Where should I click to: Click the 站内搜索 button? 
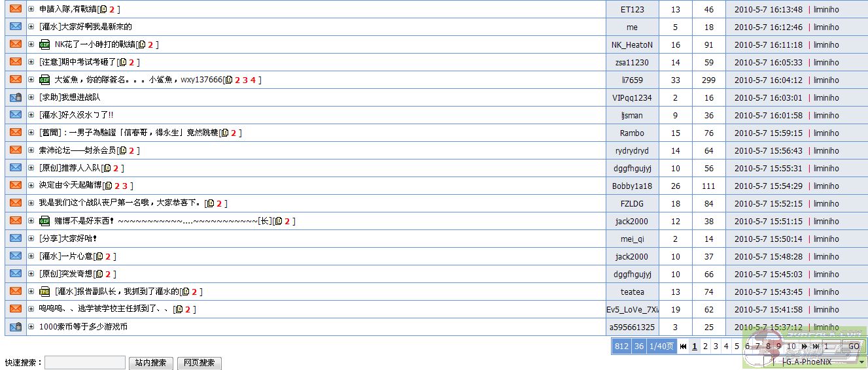(x=150, y=363)
